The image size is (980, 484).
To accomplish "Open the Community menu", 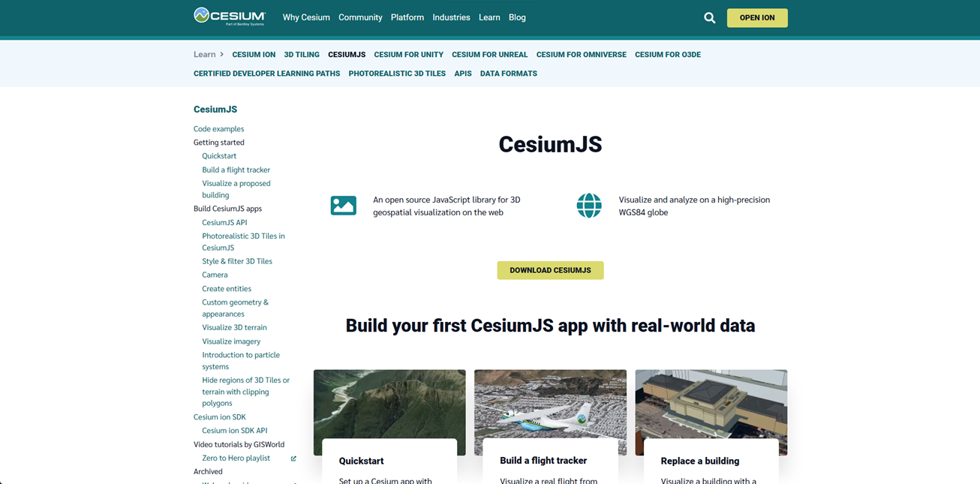I will (x=360, y=17).
